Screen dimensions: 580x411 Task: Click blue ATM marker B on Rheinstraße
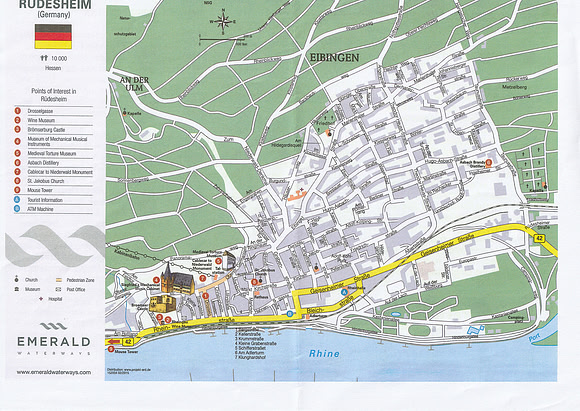pyautogui.click(x=290, y=314)
